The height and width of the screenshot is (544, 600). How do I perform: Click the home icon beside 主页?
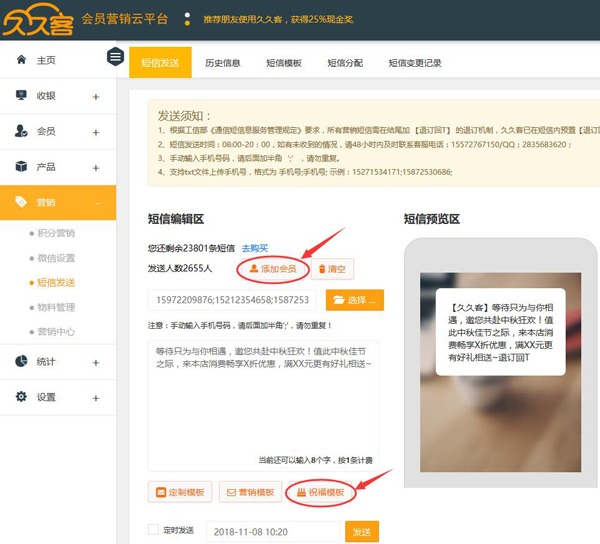pos(21,60)
